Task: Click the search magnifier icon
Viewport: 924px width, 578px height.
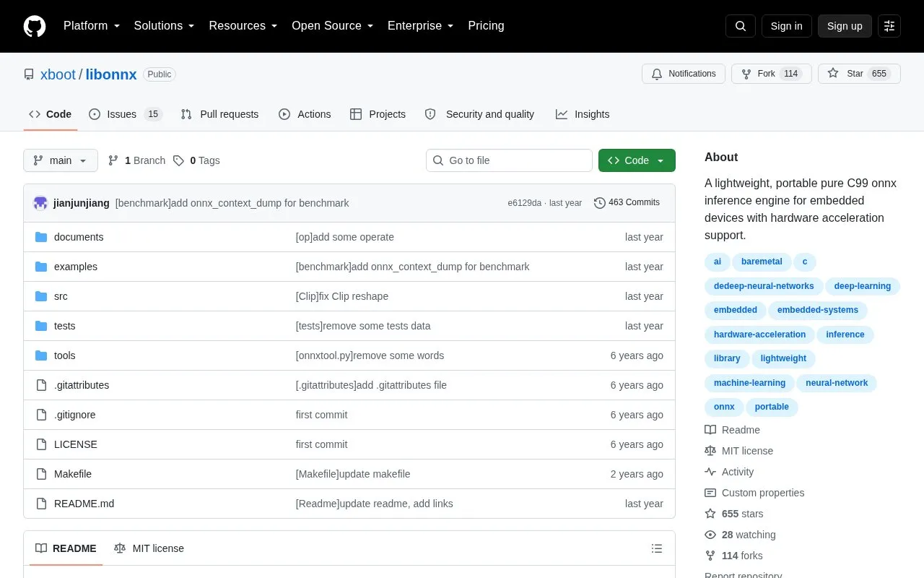Action: click(x=741, y=26)
